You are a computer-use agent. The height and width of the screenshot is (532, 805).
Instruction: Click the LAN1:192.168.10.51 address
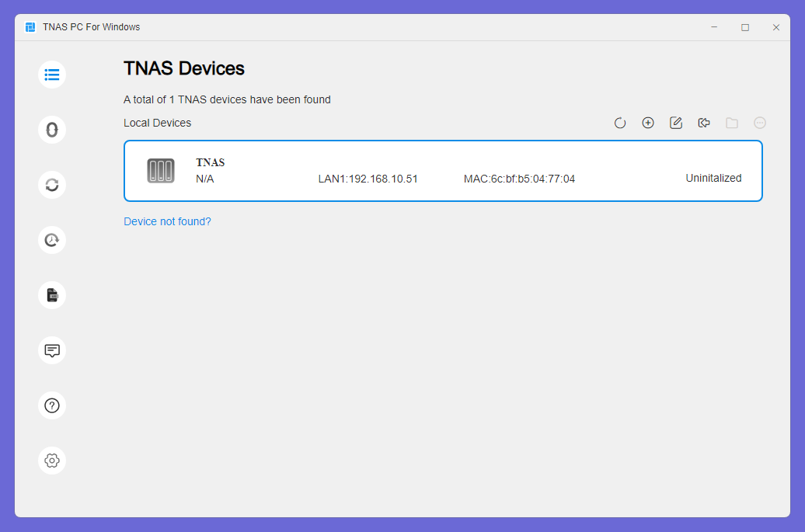368,179
